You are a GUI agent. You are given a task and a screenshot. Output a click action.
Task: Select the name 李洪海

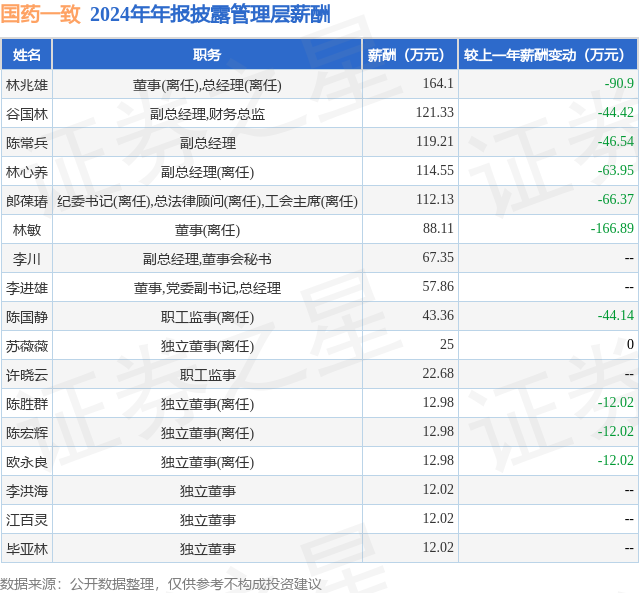point(26,490)
